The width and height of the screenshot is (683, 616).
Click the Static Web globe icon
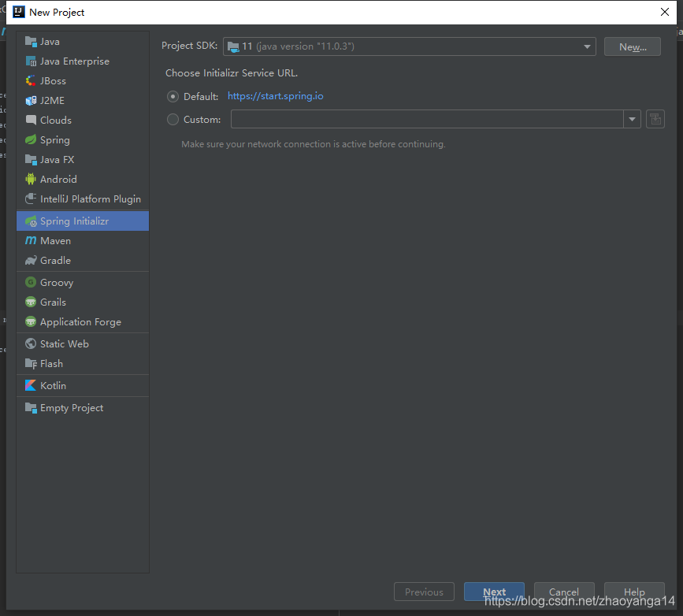31,344
